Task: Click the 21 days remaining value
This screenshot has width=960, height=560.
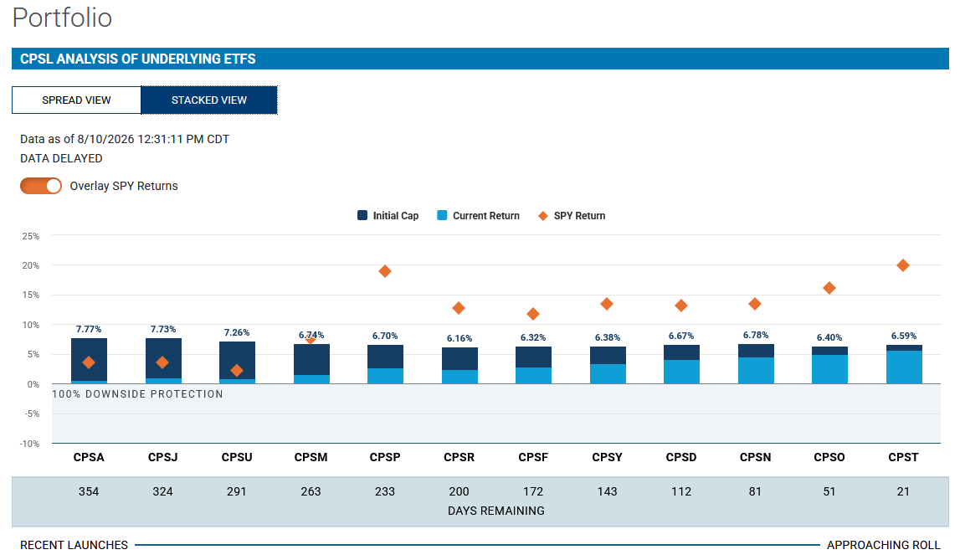Action: point(904,491)
